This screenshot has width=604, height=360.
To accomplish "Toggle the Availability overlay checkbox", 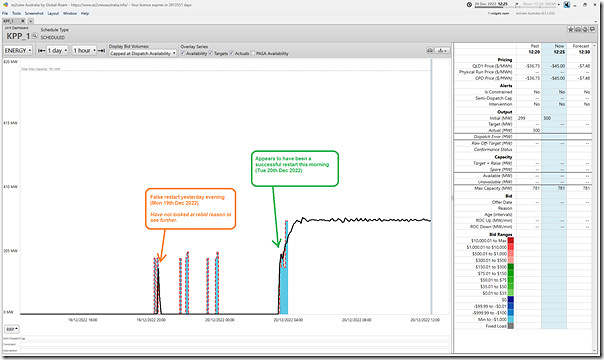I will tap(183, 54).
